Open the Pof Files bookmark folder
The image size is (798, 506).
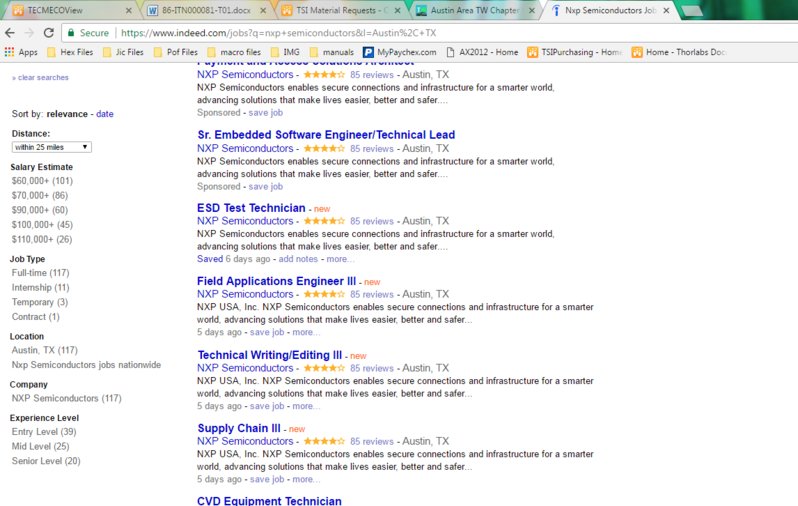point(176,52)
